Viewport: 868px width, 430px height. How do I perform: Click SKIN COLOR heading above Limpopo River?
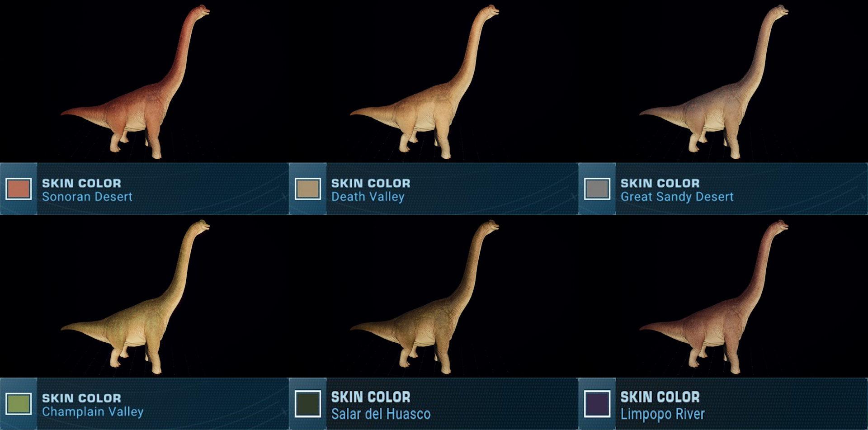coord(660,397)
